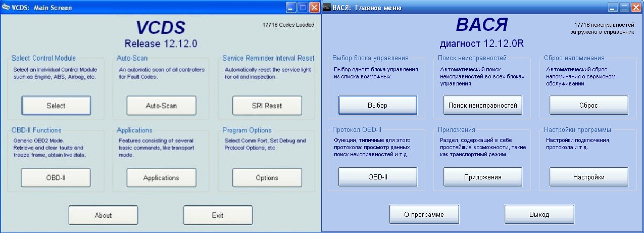The height and width of the screenshot is (233, 644).
Task: Close the VCDS Main Screen window
Action: point(314,8)
